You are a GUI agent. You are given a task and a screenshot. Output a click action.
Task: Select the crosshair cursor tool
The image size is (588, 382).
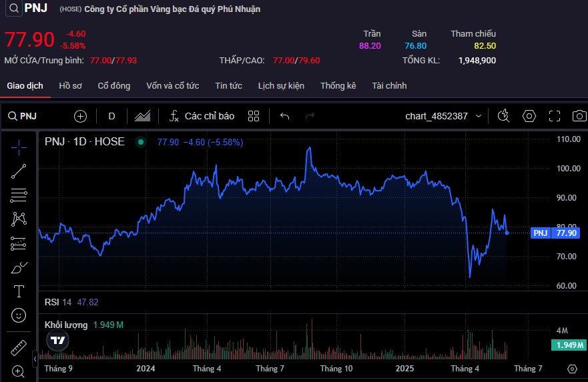coord(19,146)
